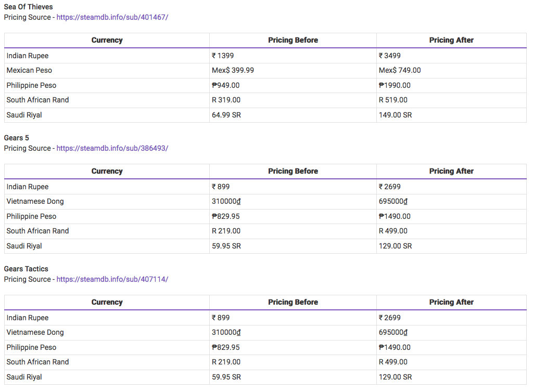533x392 pixels.
Task: Select Pricing Before header in Gears 5 table
Action: [x=293, y=171]
